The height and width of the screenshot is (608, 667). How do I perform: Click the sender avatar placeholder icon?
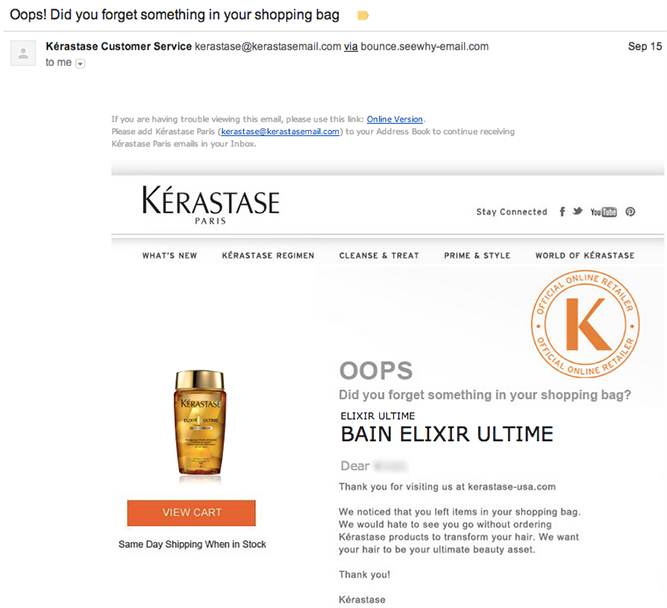23,53
